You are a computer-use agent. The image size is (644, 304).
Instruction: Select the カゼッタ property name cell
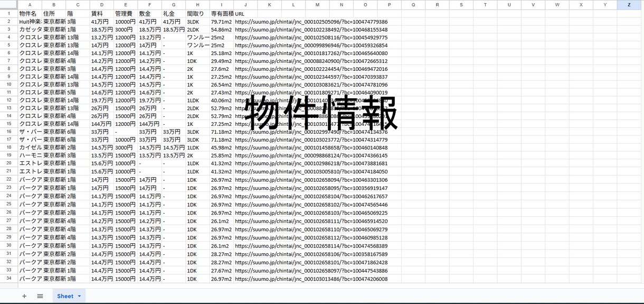[30, 30]
